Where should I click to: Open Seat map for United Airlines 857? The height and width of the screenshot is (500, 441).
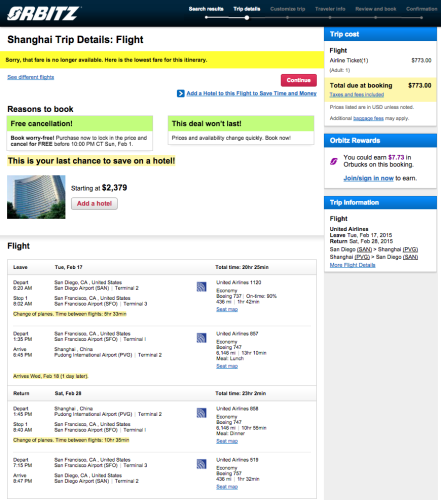point(227,366)
